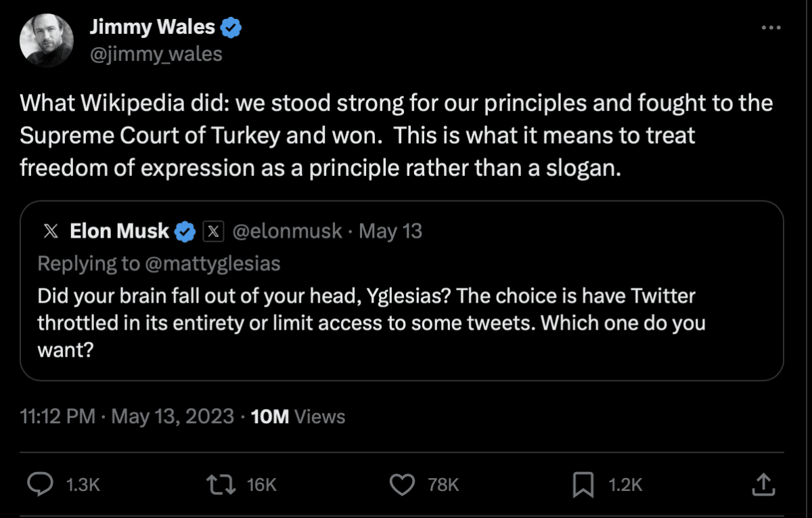Open the @elonmusk handle in quoted tweet
This screenshot has height=518, width=812.
click(x=288, y=232)
